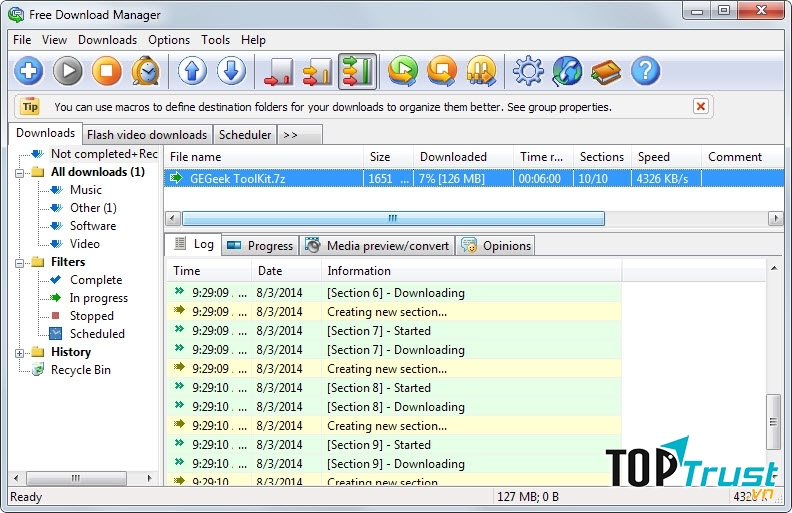Image resolution: width=792 pixels, height=513 pixels.
Task: Select the Other (1) download group
Action: coord(93,208)
